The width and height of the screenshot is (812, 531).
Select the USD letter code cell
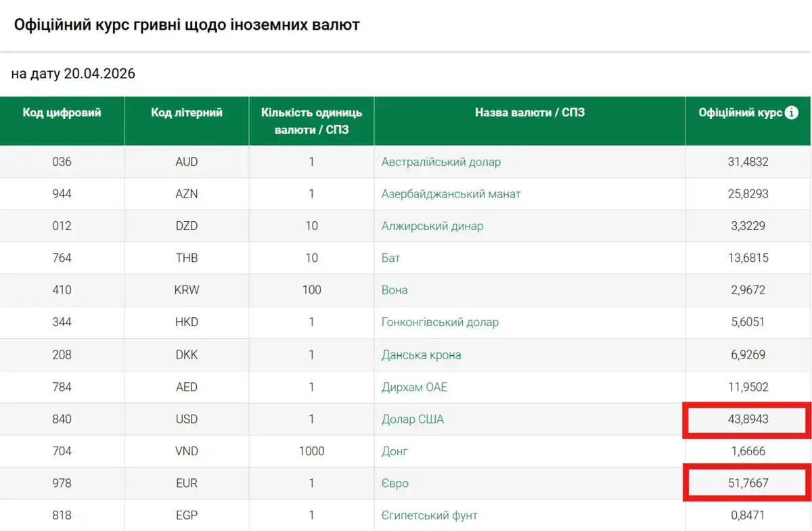(187, 419)
